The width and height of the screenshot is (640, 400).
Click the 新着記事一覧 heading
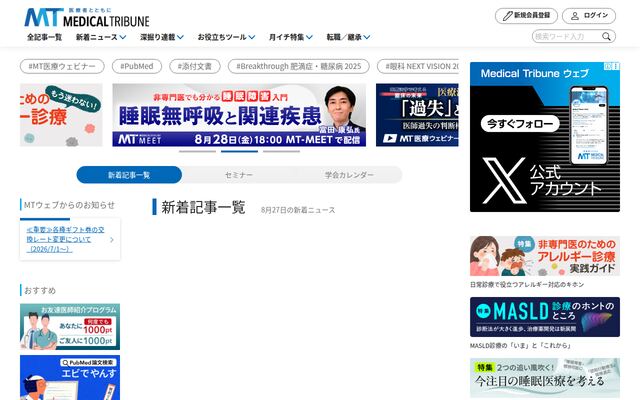[x=203, y=207]
